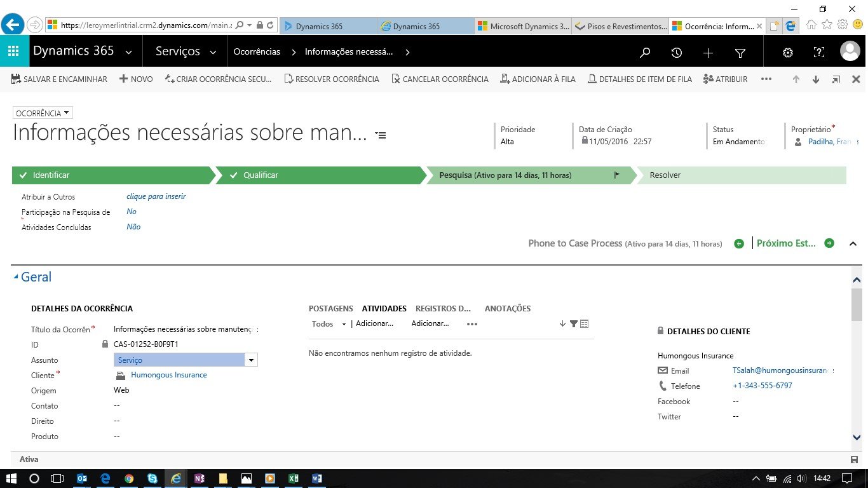The image size is (868, 488).
Task: Click Criar Ocorrência Secundária command
Action: [x=218, y=79]
